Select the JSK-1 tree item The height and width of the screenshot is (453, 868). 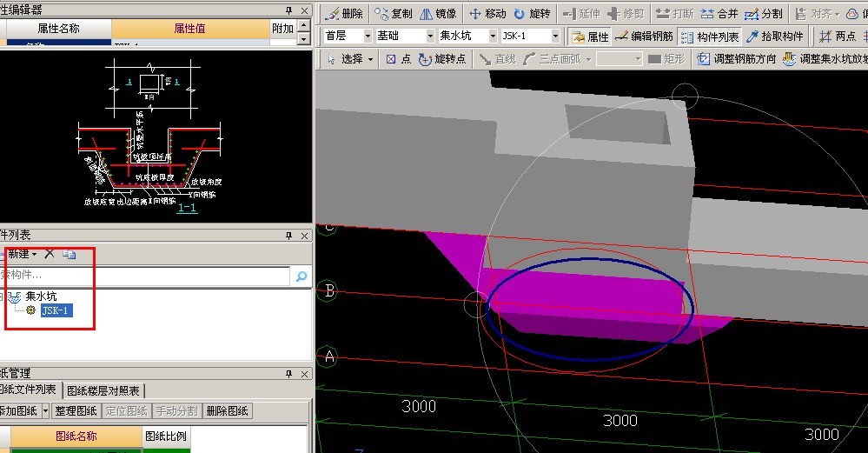pos(56,310)
